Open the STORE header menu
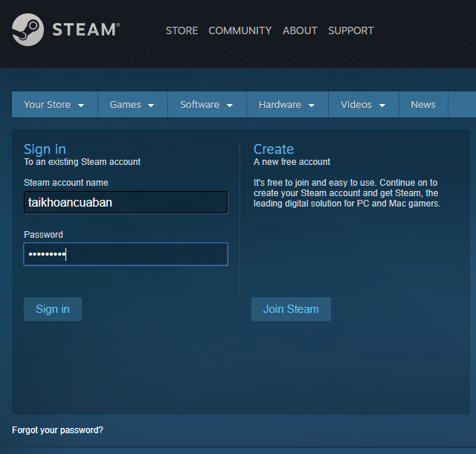The image size is (476, 454). click(181, 30)
